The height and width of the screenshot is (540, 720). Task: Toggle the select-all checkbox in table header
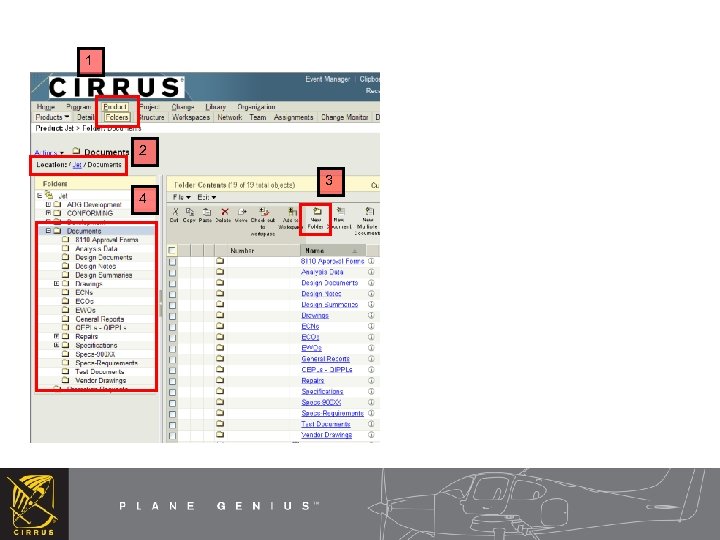[x=172, y=251]
